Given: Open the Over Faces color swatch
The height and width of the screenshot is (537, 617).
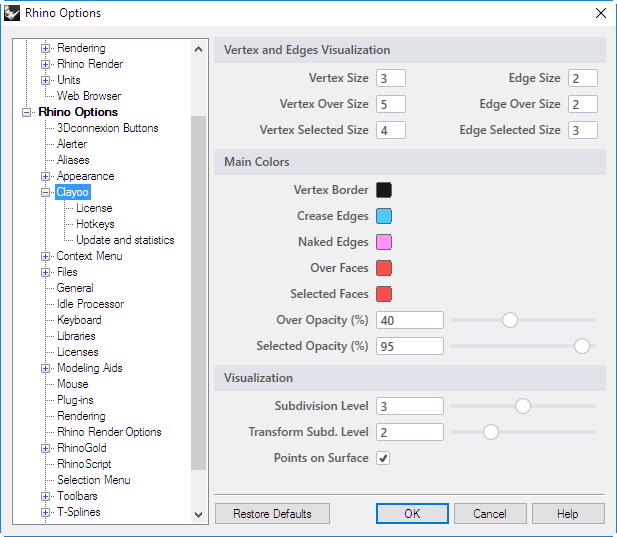Looking at the screenshot, I should click(x=384, y=268).
